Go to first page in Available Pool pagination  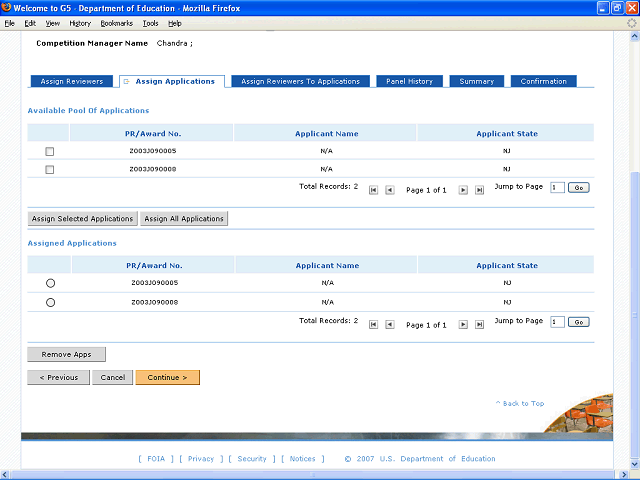tap(373, 189)
